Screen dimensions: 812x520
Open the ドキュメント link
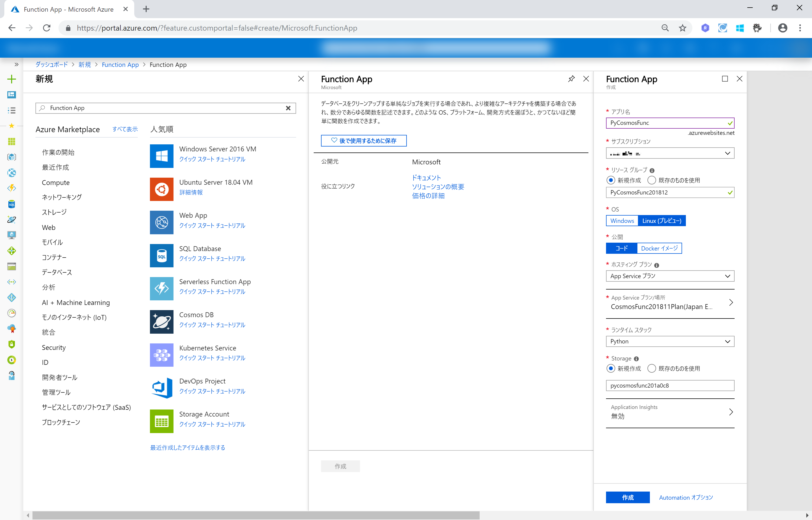pos(426,177)
